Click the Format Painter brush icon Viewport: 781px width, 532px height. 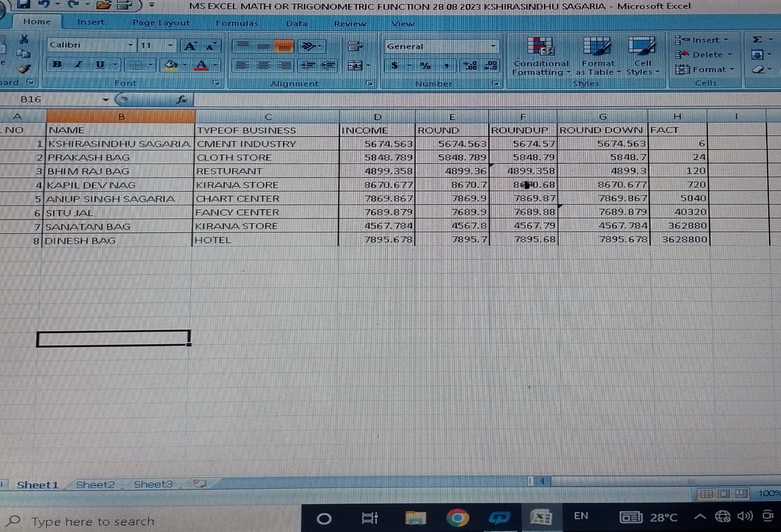click(x=23, y=69)
